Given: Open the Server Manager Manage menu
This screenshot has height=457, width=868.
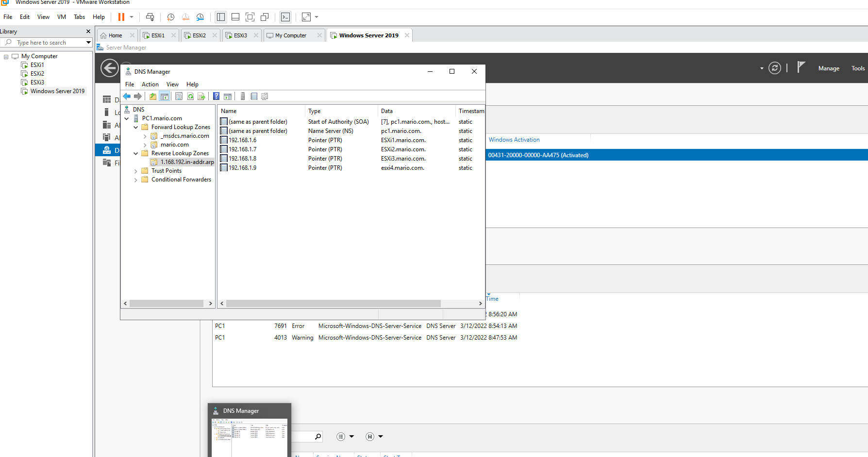Looking at the screenshot, I should click(x=829, y=68).
